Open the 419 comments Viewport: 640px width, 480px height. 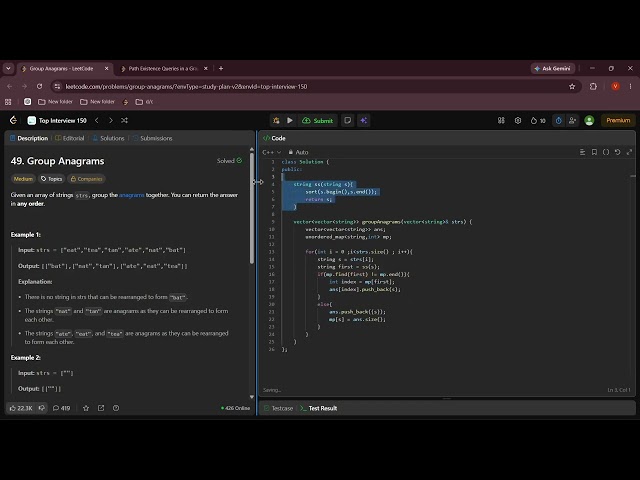click(x=62, y=408)
